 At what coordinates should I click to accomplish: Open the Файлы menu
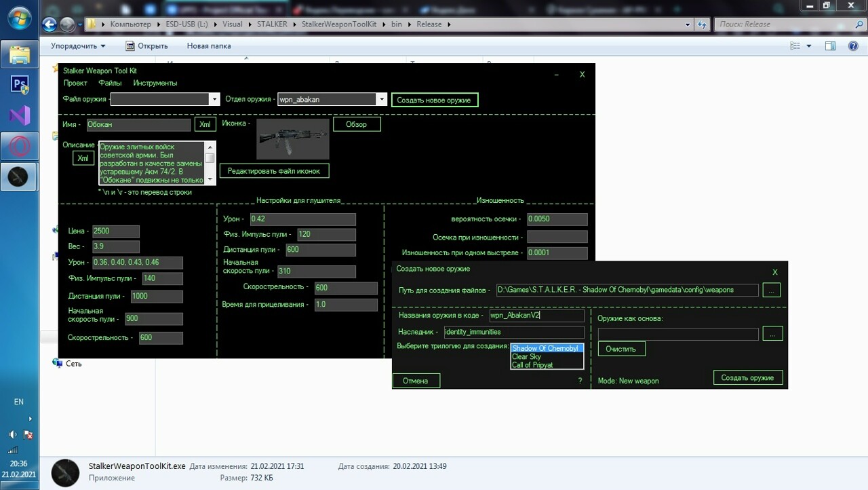110,83
